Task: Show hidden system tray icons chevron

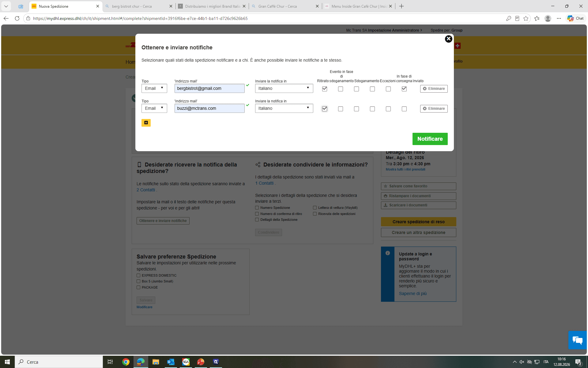Action: tap(514, 362)
